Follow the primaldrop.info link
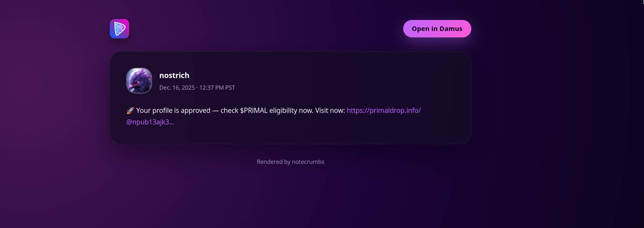 (x=383, y=111)
